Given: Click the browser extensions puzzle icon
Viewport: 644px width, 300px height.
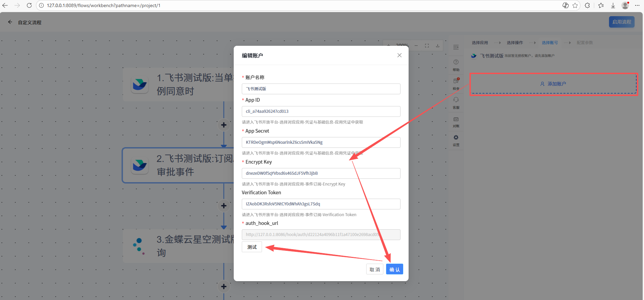Looking at the screenshot, I should point(587,5).
